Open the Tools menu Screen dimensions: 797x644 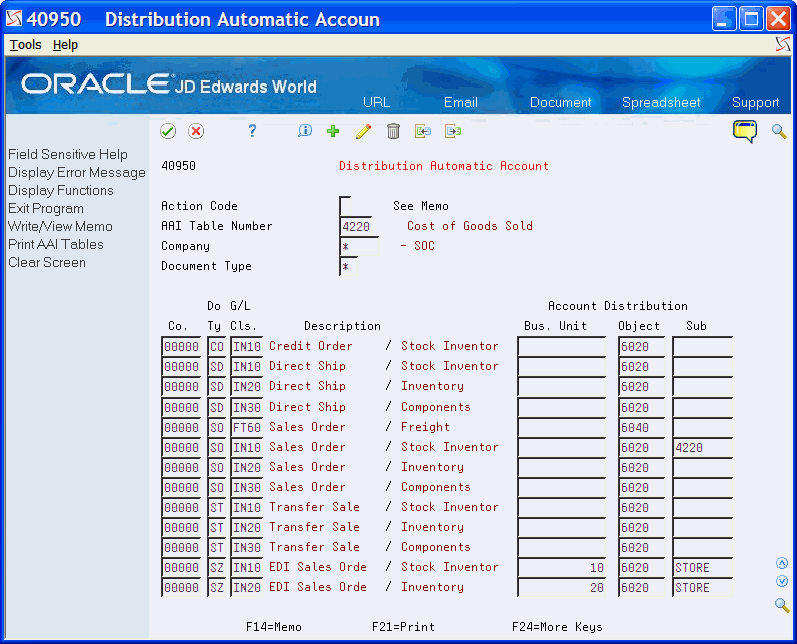tap(25, 45)
